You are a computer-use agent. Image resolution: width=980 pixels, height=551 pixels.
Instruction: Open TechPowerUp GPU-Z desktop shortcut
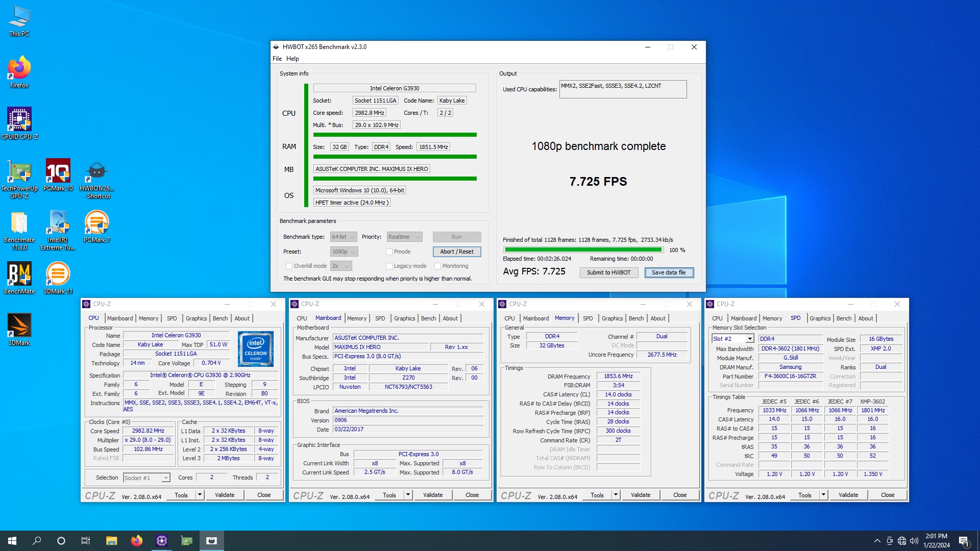pyautogui.click(x=19, y=178)
